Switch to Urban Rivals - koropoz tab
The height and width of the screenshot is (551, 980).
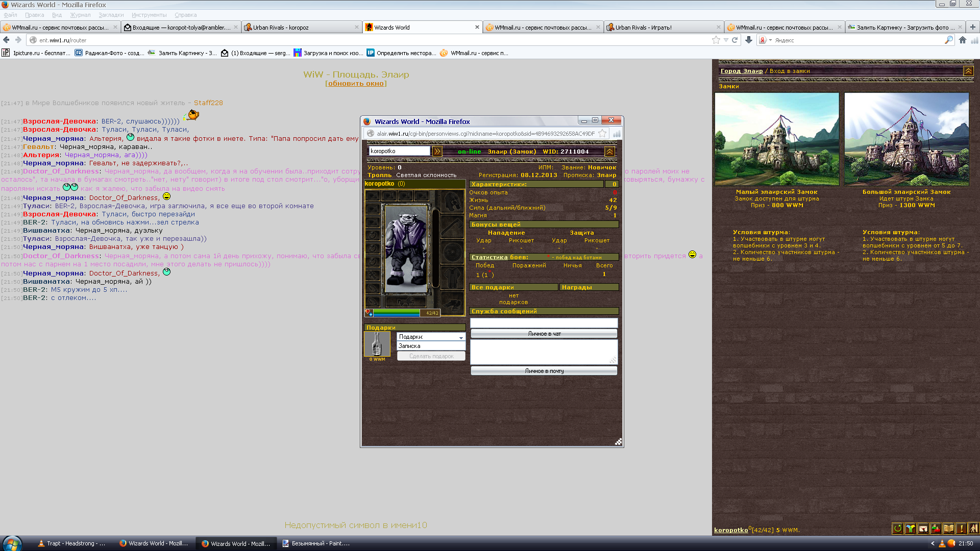(302, 28)
